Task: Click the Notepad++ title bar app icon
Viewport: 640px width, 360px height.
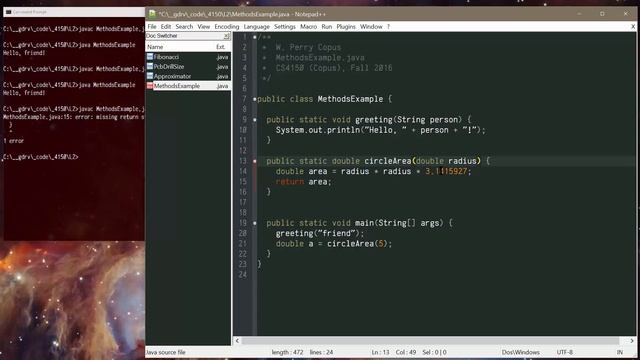Action: pyautogui.click(x=152, y=14)
